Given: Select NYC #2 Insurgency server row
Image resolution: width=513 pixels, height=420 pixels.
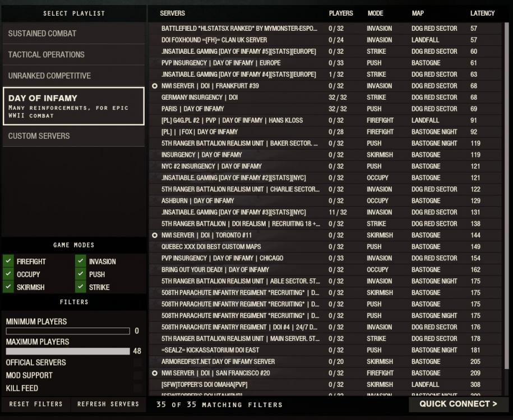Looking at the screenshot, I should pos(326,166).
